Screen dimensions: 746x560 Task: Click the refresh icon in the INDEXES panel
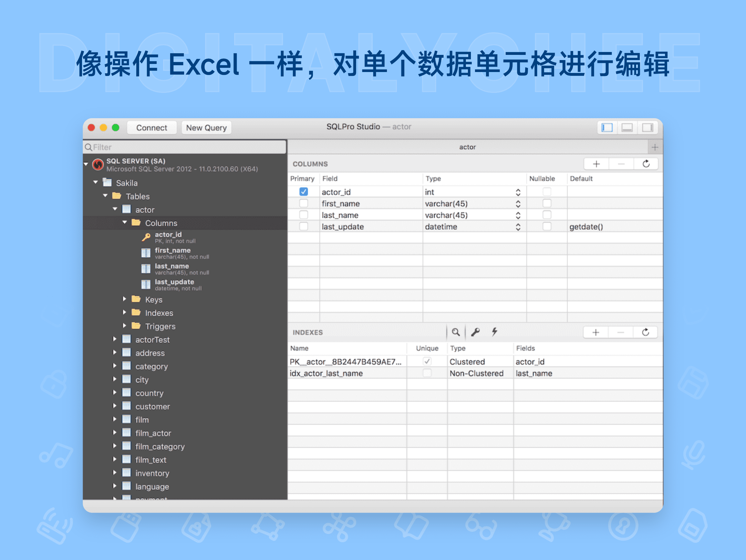[x=646, y=332]
